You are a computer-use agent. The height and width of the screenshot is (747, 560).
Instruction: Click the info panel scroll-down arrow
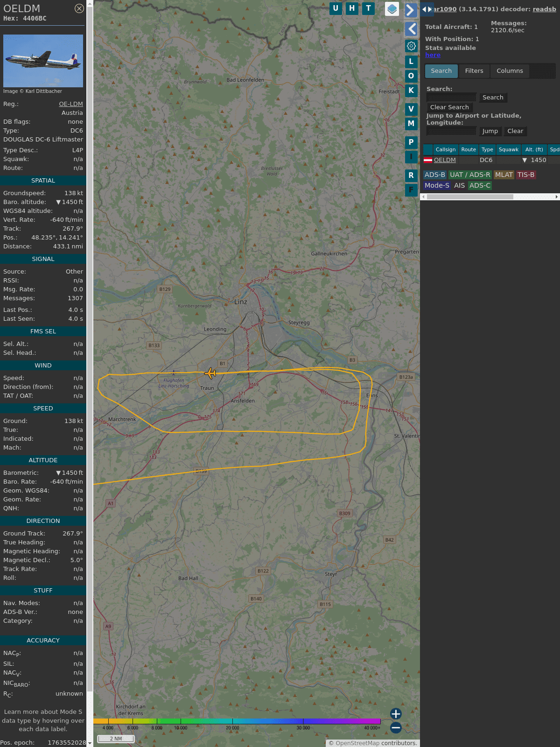(90, 743)
